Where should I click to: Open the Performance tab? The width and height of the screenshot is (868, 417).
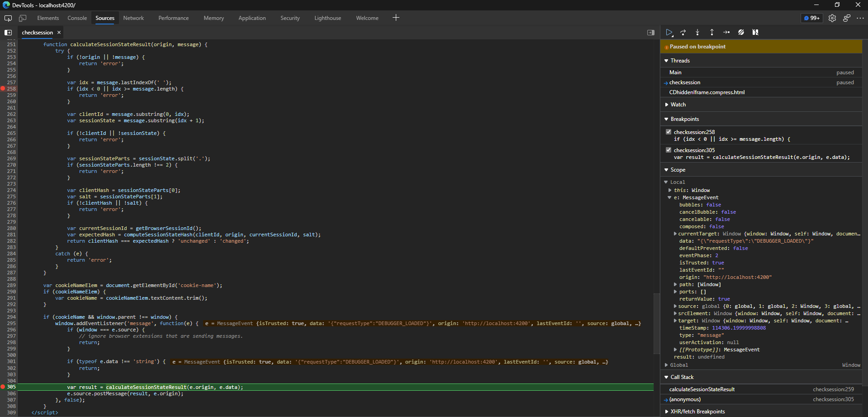[174, 18]
